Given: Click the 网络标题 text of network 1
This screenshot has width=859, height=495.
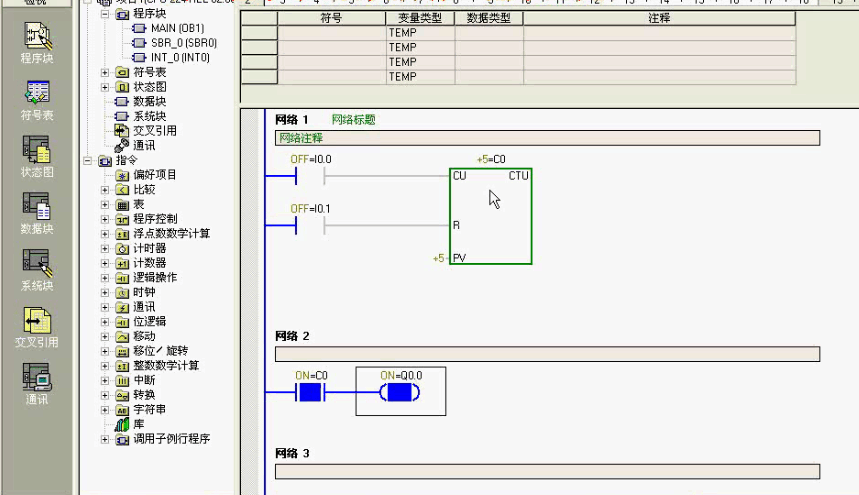Looking at the screenshot, I should (x=353, y=120).
